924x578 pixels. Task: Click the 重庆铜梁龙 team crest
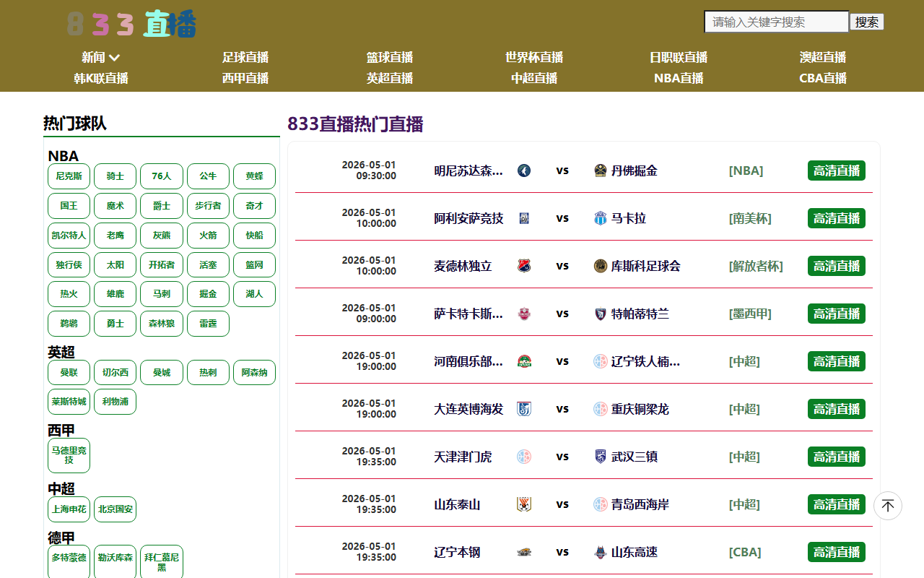tap(601, 409)
